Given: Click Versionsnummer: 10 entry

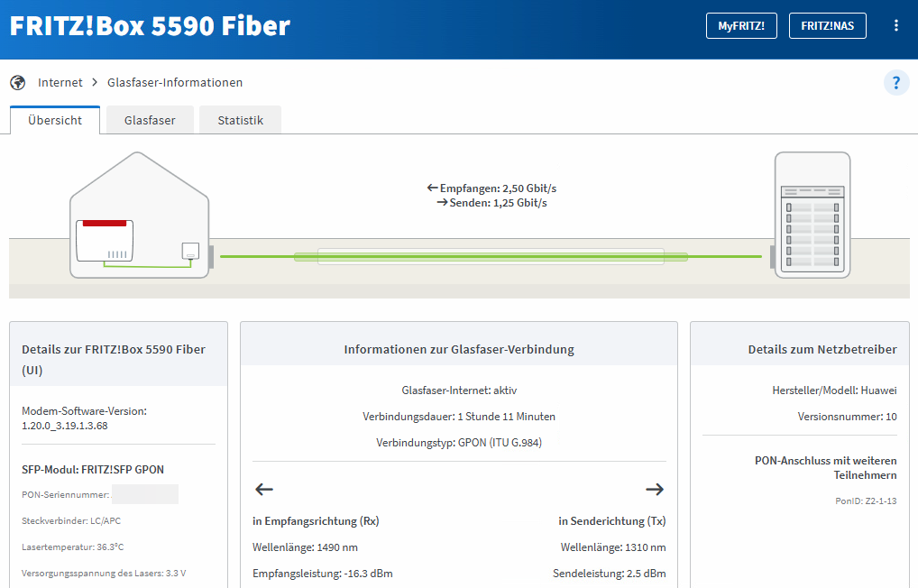Looking at the screenshot, I should [847, 417].
